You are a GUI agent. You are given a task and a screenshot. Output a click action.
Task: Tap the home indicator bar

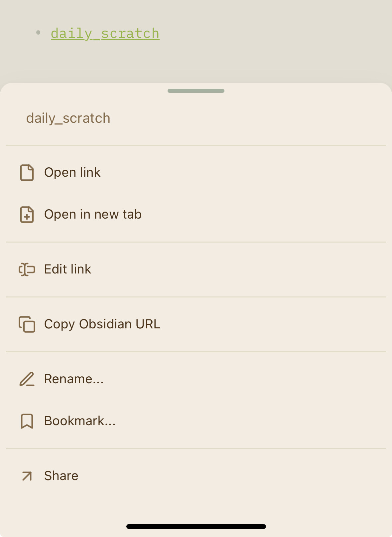[196, 526]
